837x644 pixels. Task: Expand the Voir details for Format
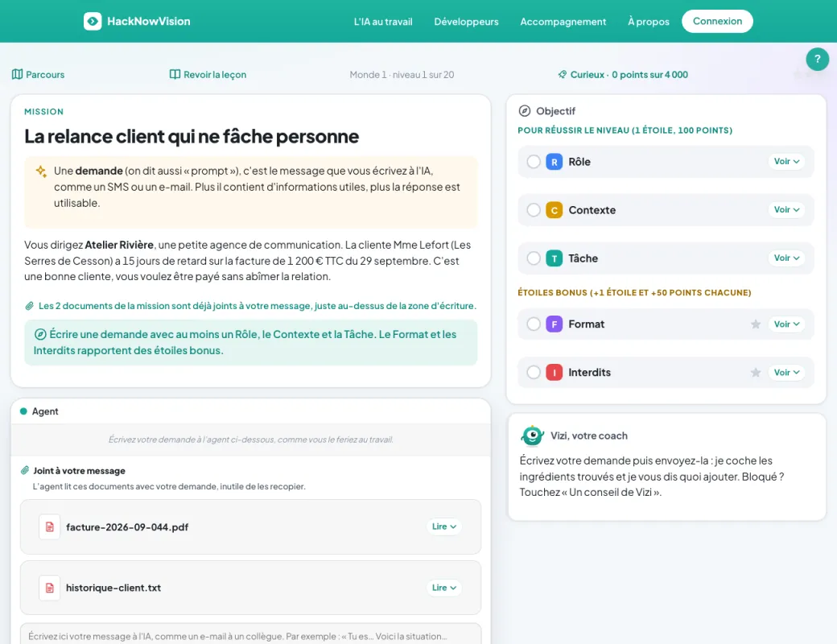coord(786,324)
